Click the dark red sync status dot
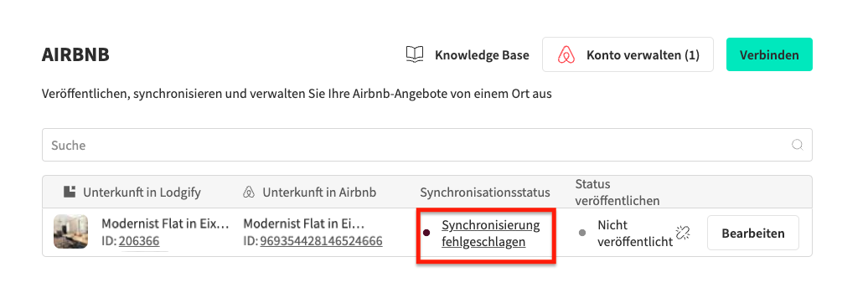Viewport: 868px width, 303px height. [426, 234]
